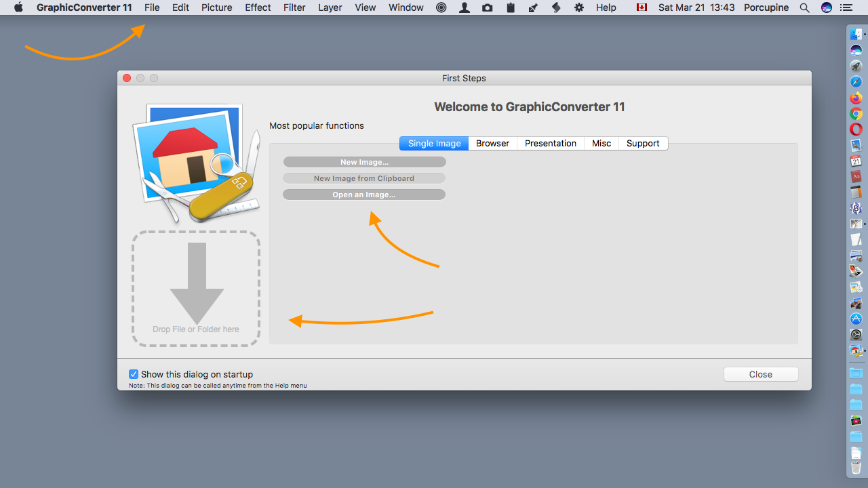Click the Open an Image... button
Viewport: 868px width, 488px height.
click(364, 195)
